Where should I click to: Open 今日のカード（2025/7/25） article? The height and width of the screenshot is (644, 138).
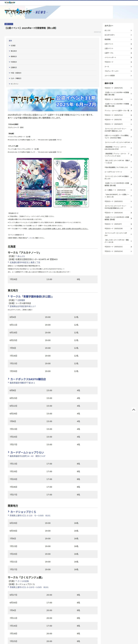[118, 88]
